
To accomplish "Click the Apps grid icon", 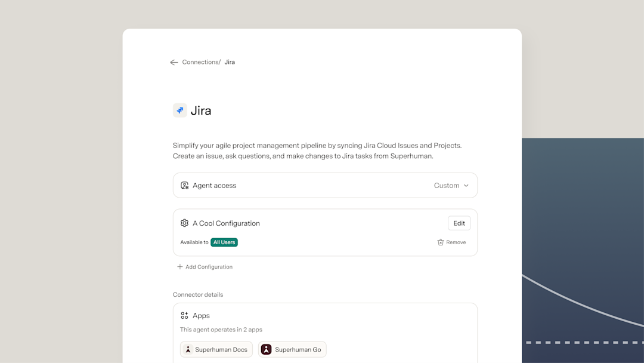I will click(x=184, y=315).
